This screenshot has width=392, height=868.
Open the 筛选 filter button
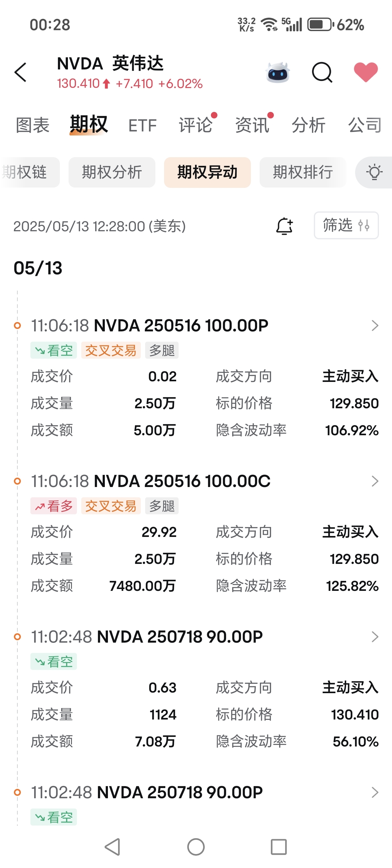(346, 225)
